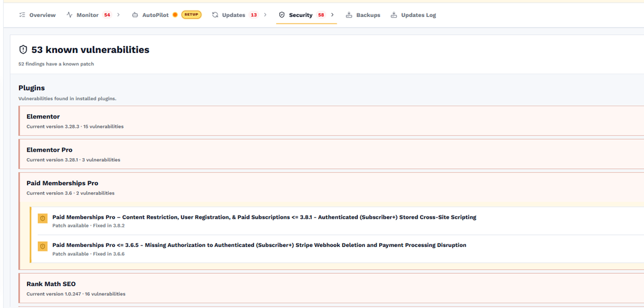Click the orange AutoPilot status dot
644x308 pixels.
point(175,15)
